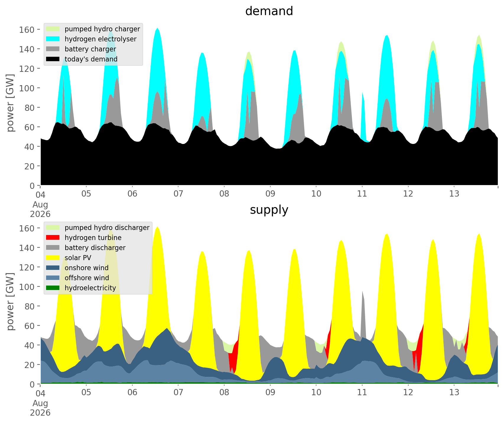Click the "today's demand" legend label
Screen dimensions: 504x423
point(91,59)
